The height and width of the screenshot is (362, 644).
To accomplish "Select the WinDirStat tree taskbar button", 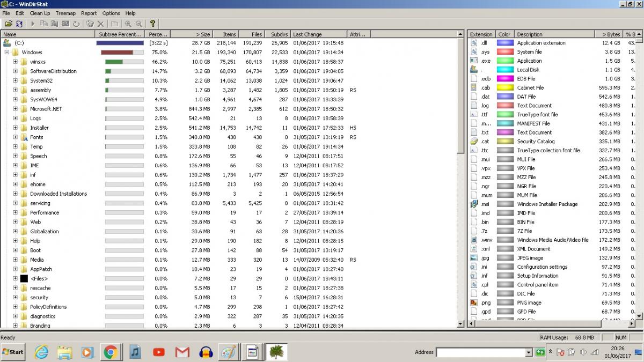I will (277, 352).
